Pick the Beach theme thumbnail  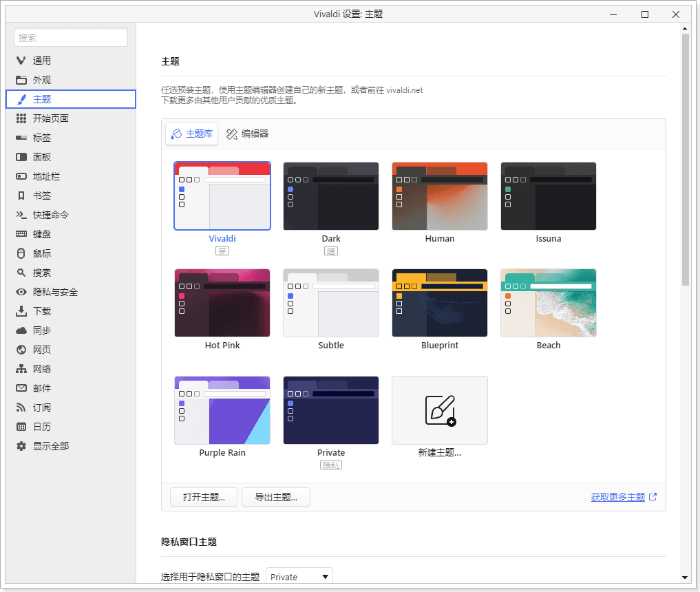[548, 303]
